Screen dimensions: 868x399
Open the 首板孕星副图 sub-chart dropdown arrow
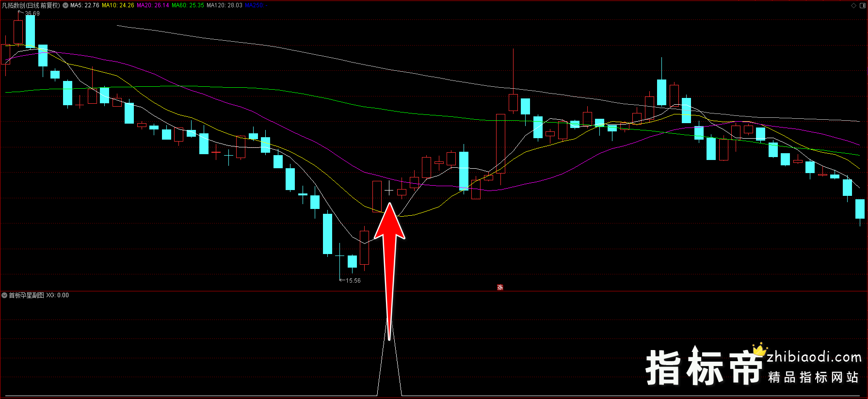[x=4, y=295]
